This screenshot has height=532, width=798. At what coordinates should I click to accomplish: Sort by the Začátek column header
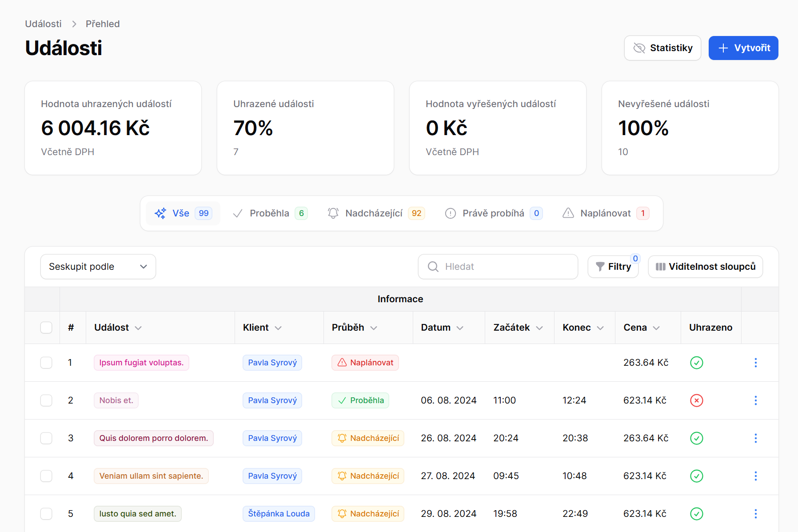(518, 328)
